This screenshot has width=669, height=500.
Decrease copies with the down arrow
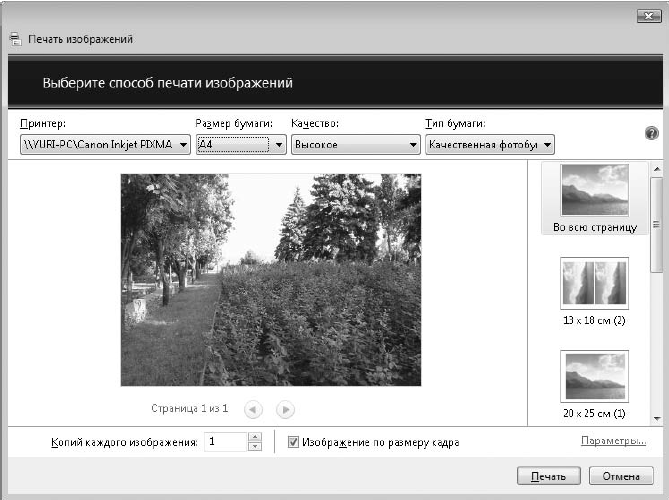click(255, 446)
